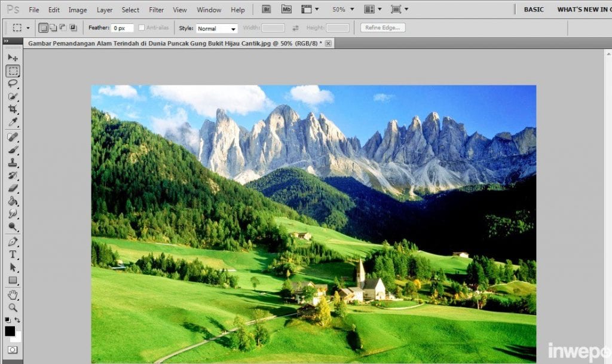Select the Lasso tool

click(13, 84)
